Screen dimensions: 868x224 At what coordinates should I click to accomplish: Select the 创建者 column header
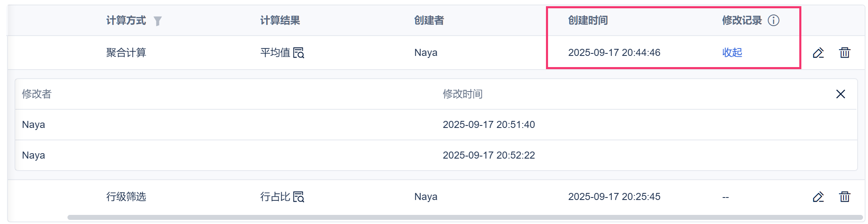(x=429, y=20)
